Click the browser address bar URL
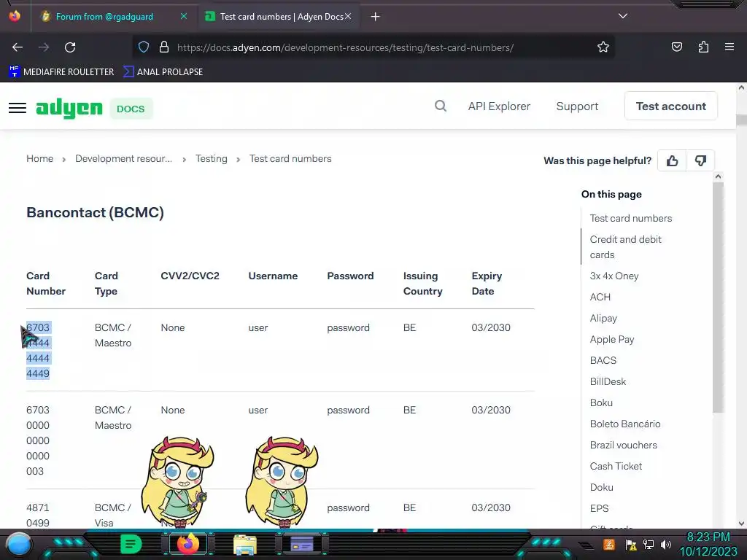Screen dimensions: 747x560 [x=345, y=47]
